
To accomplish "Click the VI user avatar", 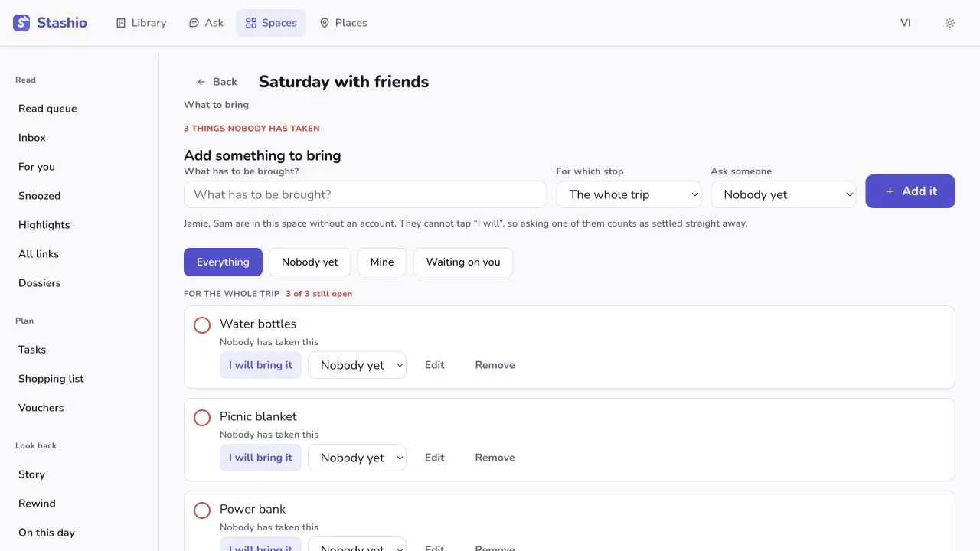I will coord(906,23).
